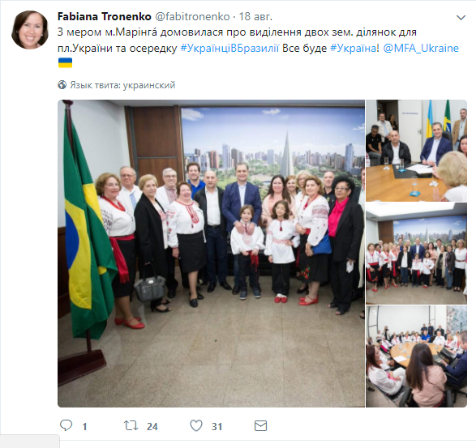The width and height of the screenshot is (476, 448).
Task: Open the top-right meeting table photo
Action: tap(416, 151)
